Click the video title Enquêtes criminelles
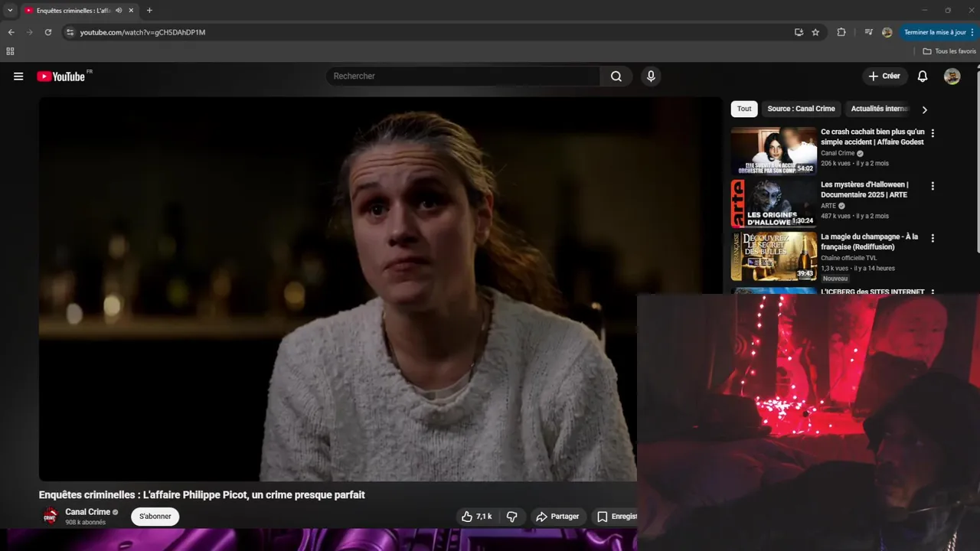The width and height of the screenshot is (980, 551). [x=201, y=495]
